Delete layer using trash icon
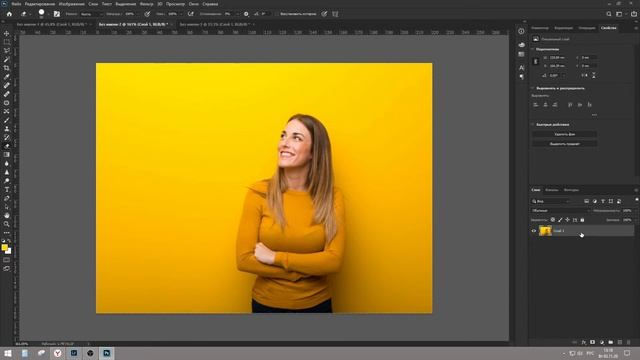The width and height of the screenshot is (640, 360). [x=629, y=342]
